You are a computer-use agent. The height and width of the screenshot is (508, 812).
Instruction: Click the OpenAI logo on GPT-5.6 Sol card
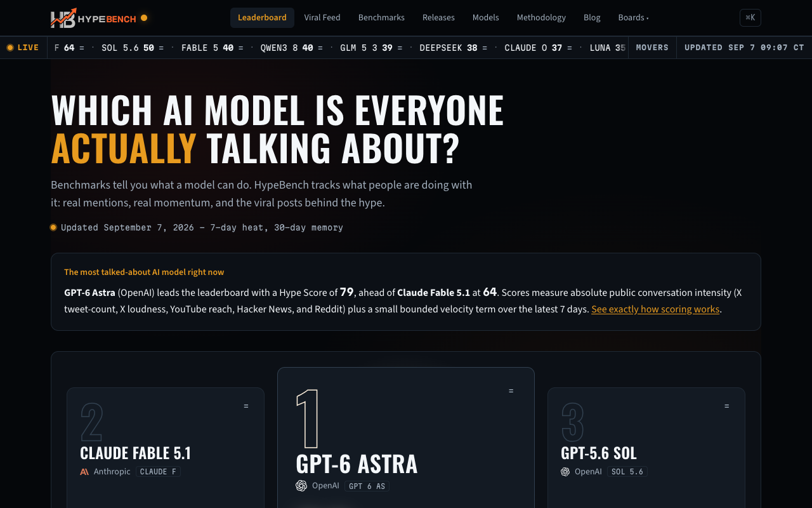point(565,472)
